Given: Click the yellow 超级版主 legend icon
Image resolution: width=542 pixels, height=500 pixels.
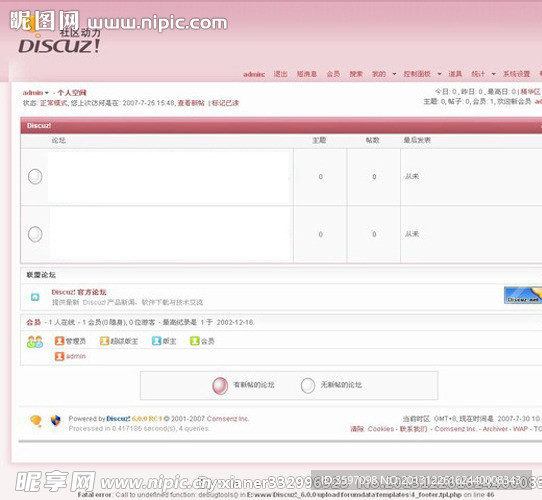Looking at the screenshot, I should (x=104, y=341).
